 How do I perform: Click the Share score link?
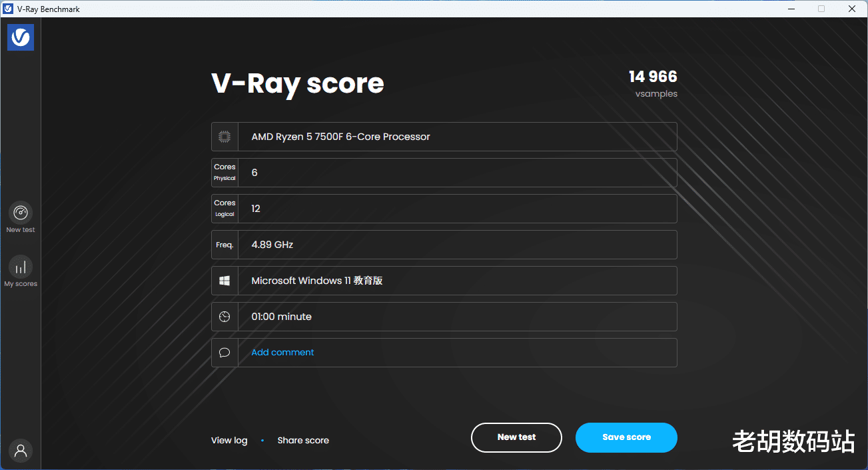(x=303, y=440)
